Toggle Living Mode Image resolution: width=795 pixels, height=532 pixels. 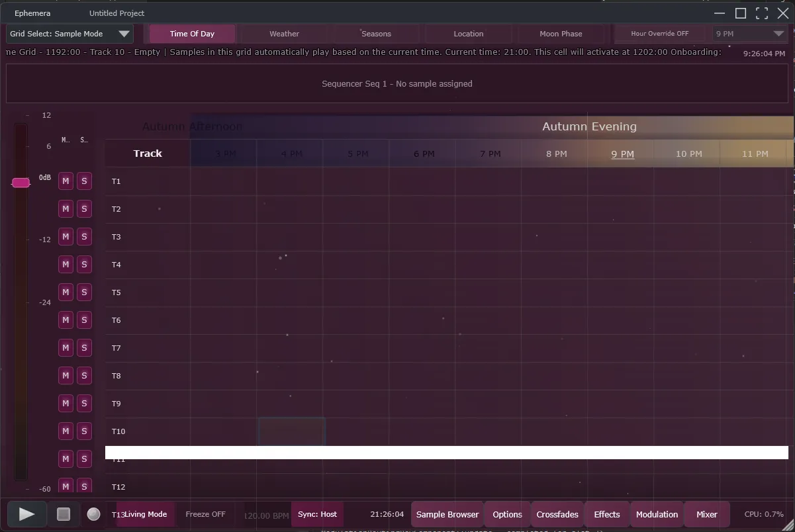[x=146, y=514]
